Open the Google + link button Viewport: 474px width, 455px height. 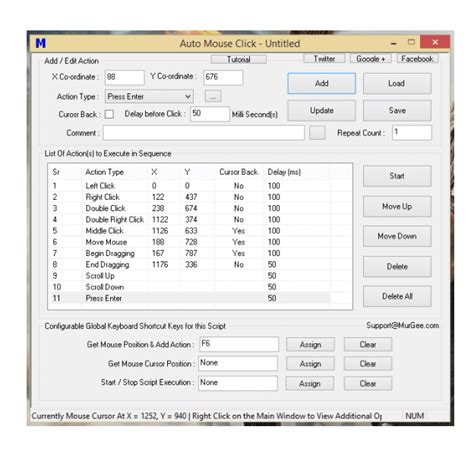[x=371, y=59]
